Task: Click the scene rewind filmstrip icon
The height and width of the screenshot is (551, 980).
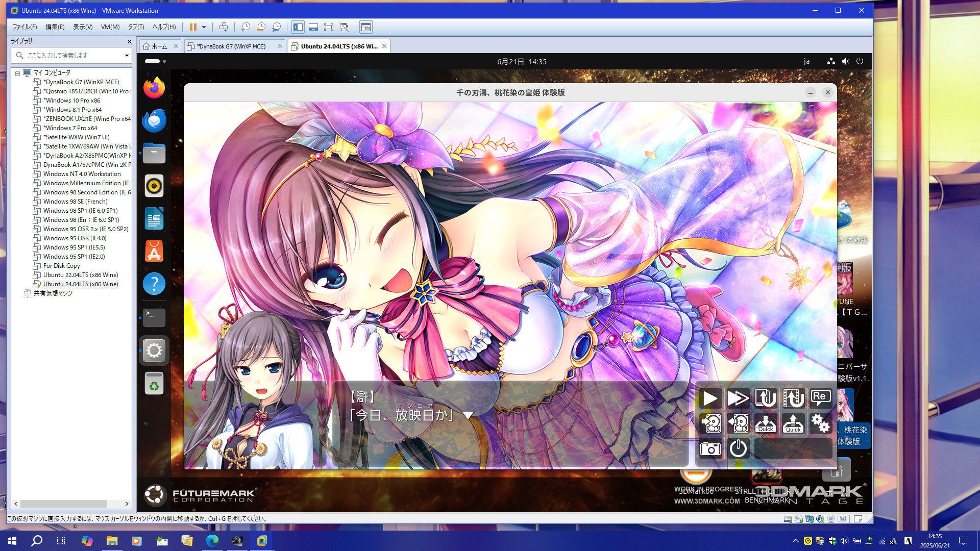Action: (x=793, y=398)
